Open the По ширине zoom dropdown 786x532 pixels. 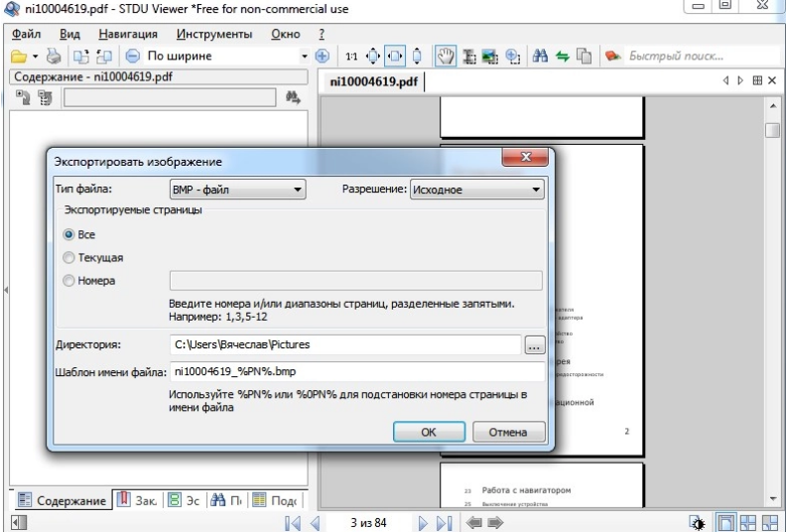304,57
